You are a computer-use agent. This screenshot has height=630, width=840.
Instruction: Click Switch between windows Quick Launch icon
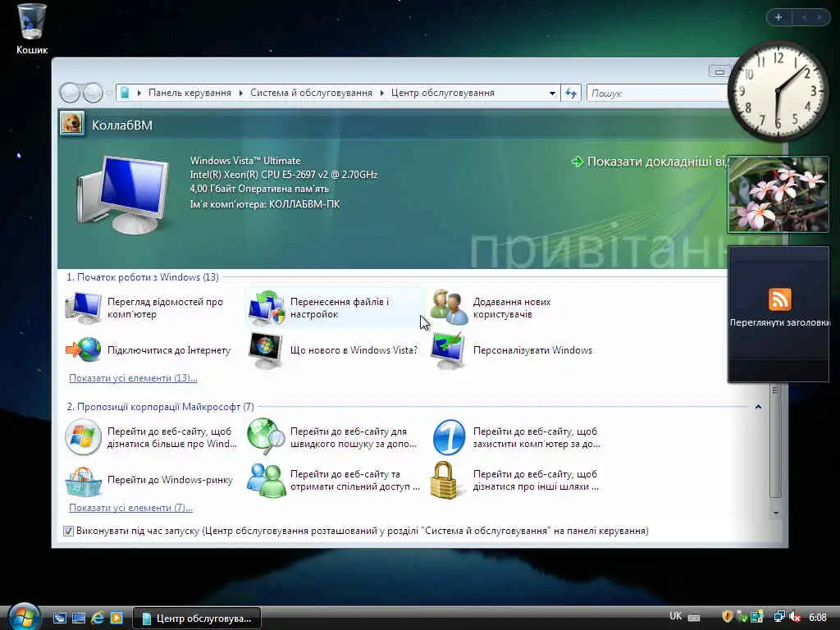(x=59, y=619)
